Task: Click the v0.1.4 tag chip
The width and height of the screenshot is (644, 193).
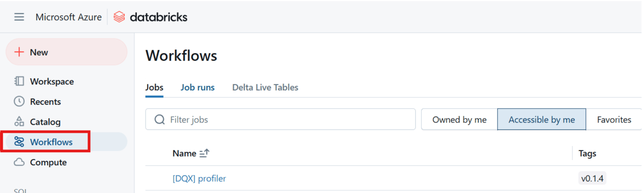Action: click(592, 178)
